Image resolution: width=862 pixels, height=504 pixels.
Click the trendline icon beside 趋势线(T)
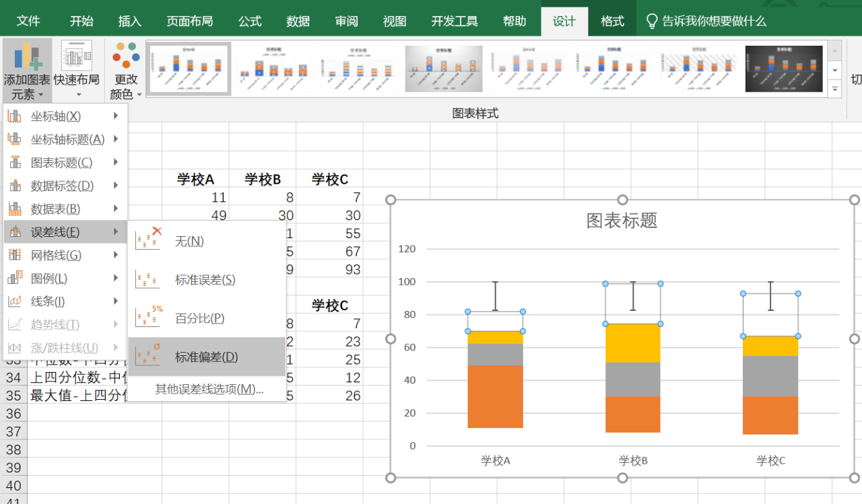pyautogui.click(x=14, y=324)
